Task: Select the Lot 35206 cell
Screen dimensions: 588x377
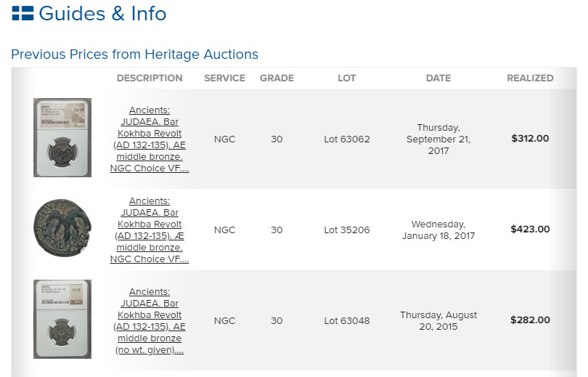Action: (x=347, y=230)
